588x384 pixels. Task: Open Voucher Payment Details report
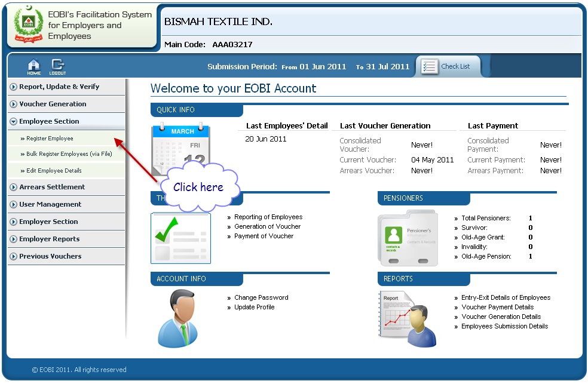point(497,307)
